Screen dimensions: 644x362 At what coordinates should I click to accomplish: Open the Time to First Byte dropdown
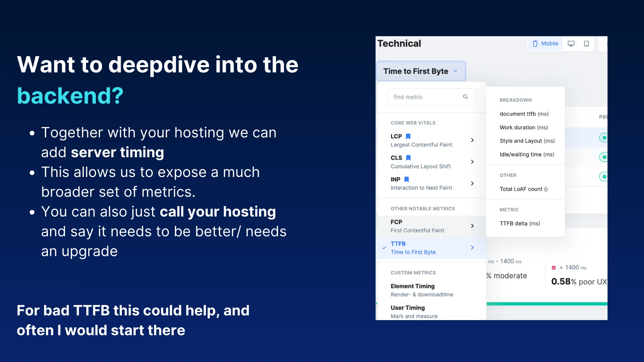(x=421, y=71)
